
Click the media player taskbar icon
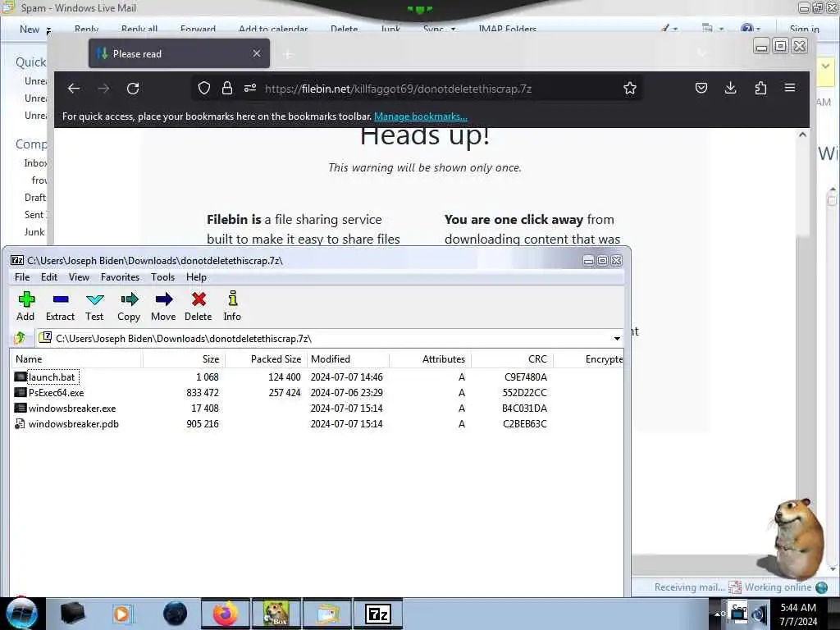coord(122,614)
